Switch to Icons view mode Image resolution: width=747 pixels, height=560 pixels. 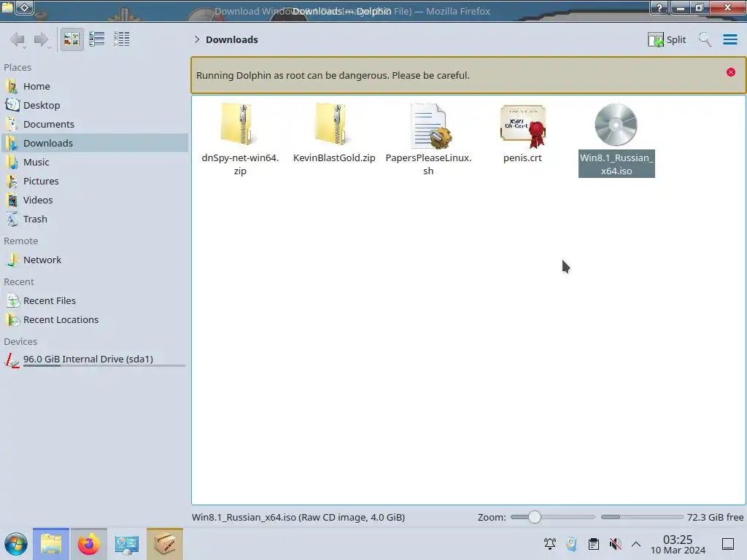71,39
